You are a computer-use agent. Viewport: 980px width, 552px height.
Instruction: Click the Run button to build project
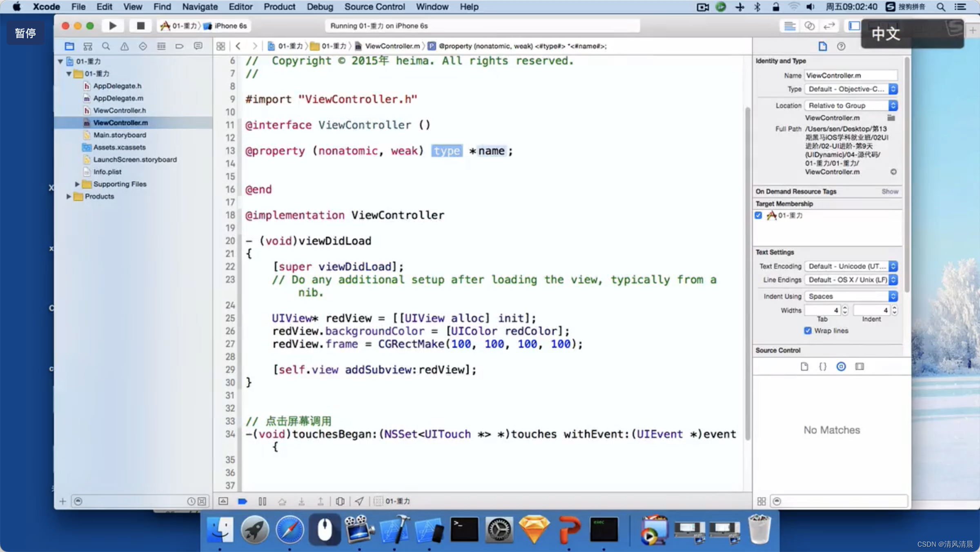(x=112, y=26)
